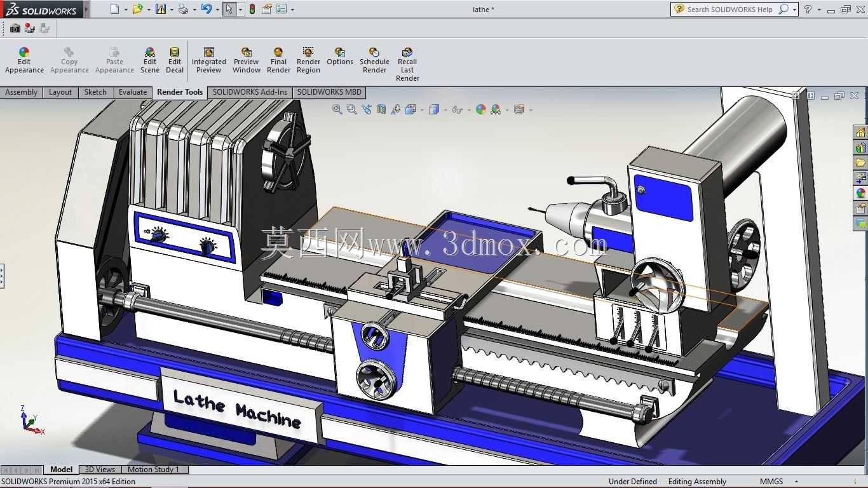Viewport: 868px width, 488px height.
Task: Click the Apply Scene icon
Action: pos(496,109)
